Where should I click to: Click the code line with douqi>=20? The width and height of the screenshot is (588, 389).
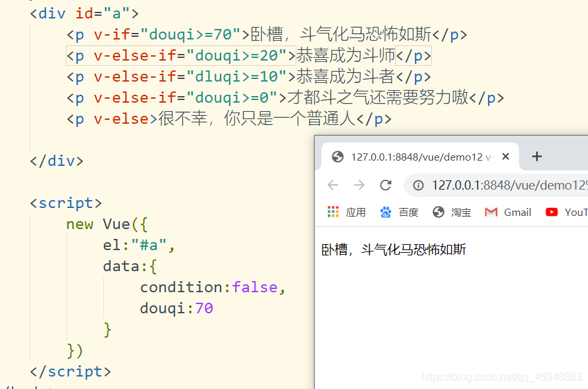[249, 56]
